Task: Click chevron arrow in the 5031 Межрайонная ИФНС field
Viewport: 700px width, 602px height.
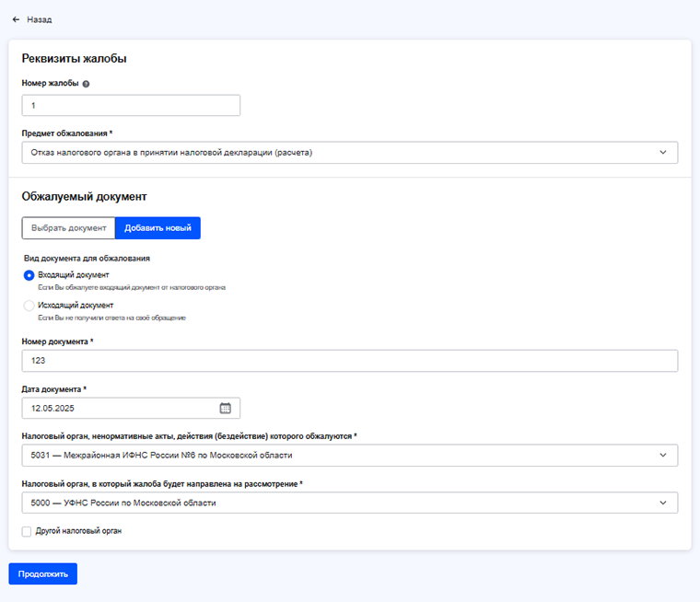Action: click(663, 456)
